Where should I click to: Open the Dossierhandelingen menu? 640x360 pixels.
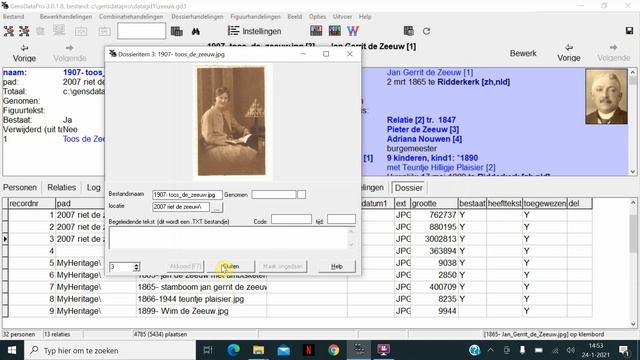197,17
